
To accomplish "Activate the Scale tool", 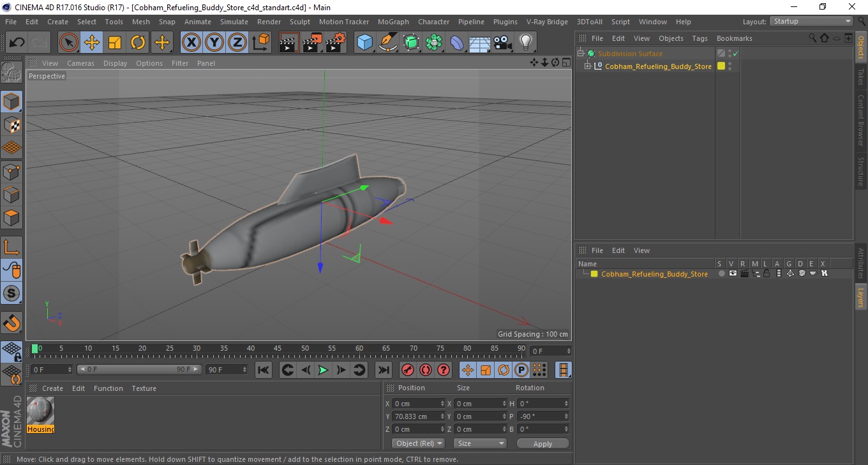I will click(115, 43).
